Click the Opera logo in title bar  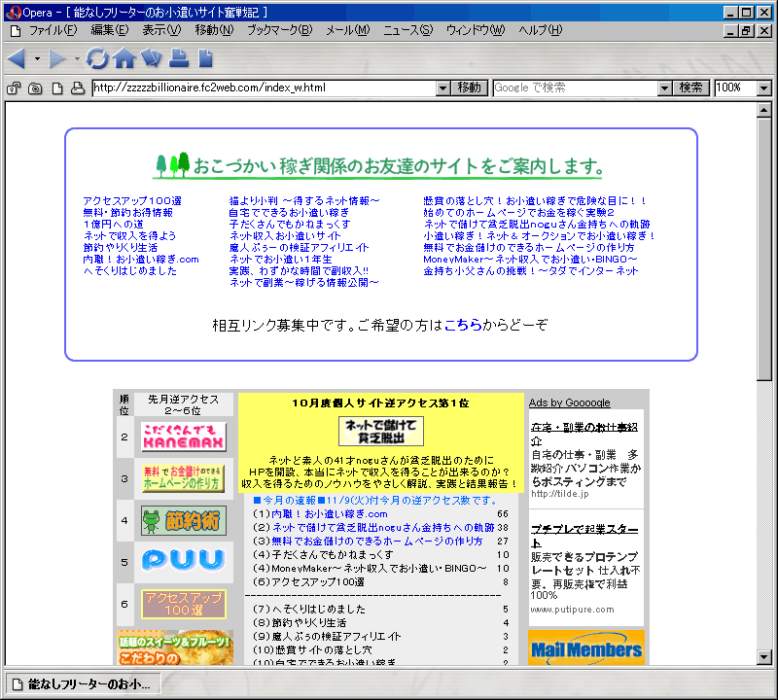(13, 13)
